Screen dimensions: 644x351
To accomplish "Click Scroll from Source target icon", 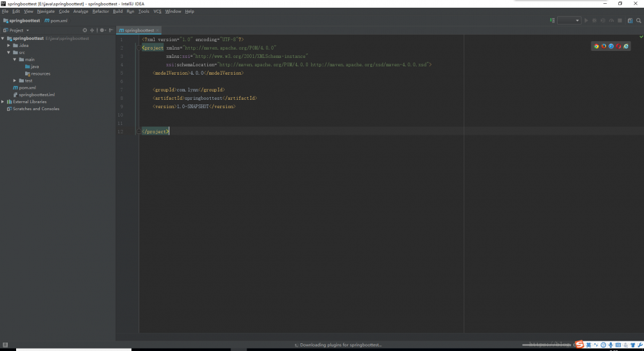I will [85, 30].
